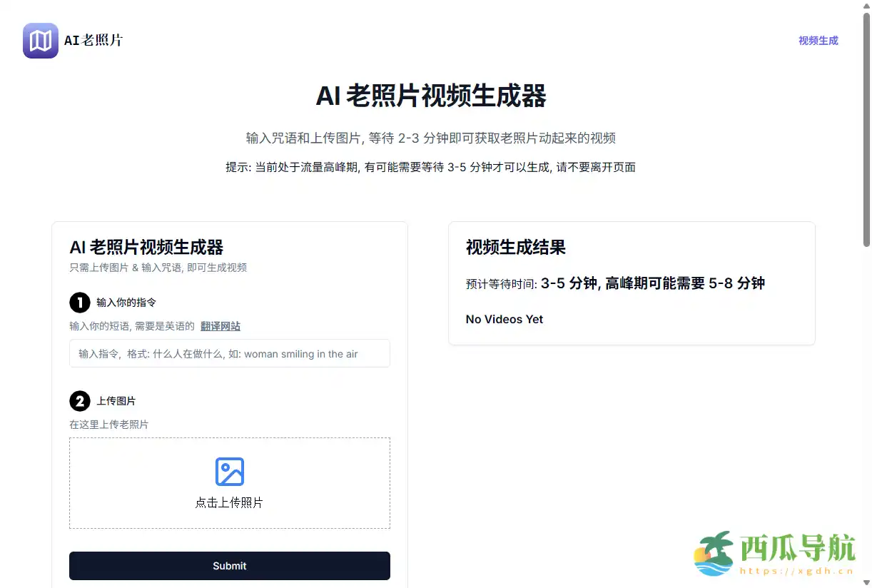Click the 上传图片 step label
Viewport: 872px width, 588px height.
click(x=116, y=401)
